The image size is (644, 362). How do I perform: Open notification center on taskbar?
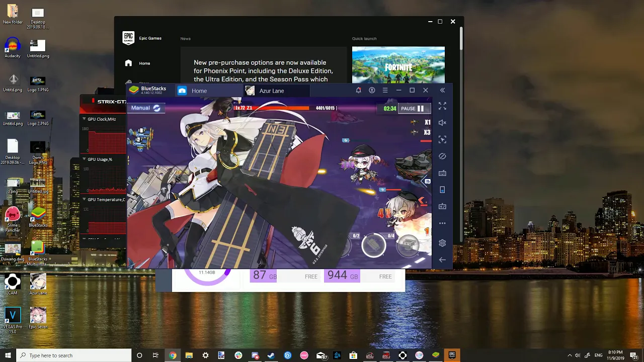point(633,355)
